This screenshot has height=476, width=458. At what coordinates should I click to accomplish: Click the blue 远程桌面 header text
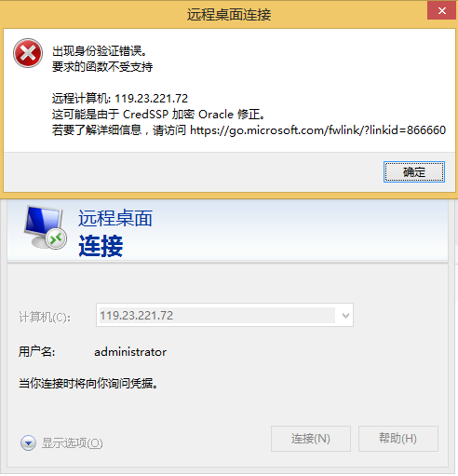[x=115, y=218]
